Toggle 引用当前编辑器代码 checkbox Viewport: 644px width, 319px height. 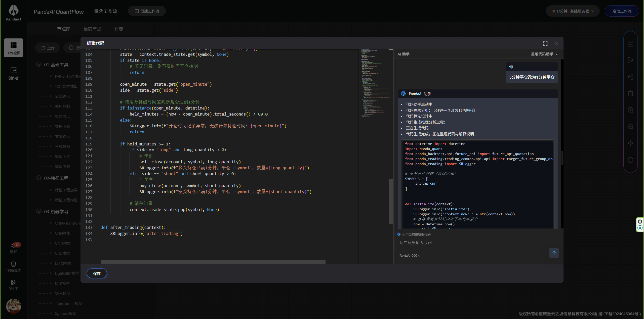click(x=399, y=234)
